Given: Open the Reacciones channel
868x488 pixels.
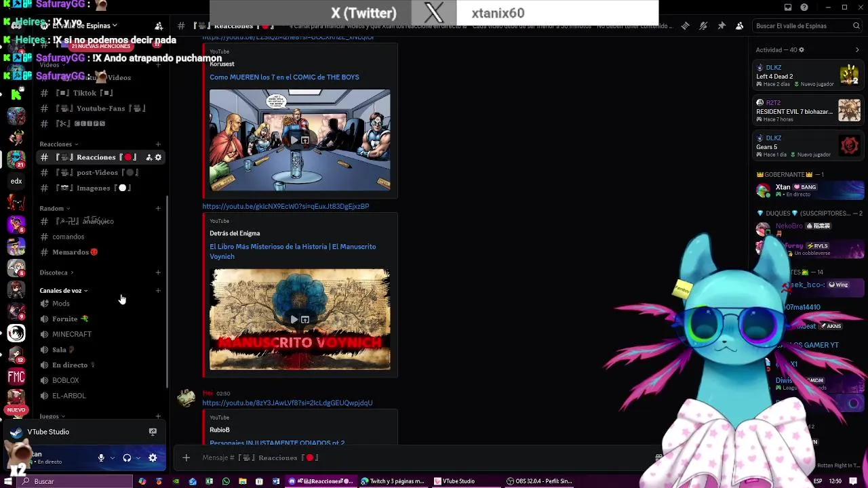Looking at the screenshot, I should 100,157.
